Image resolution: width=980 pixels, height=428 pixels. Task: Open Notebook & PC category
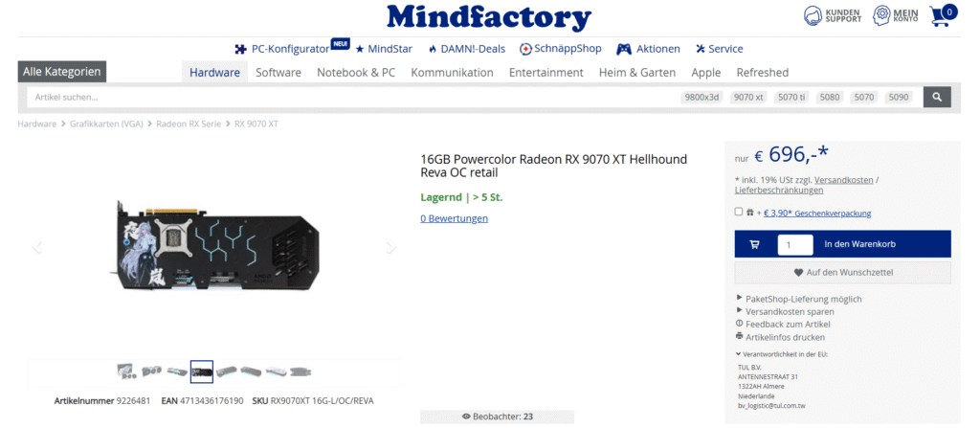[x=356, y=72]
